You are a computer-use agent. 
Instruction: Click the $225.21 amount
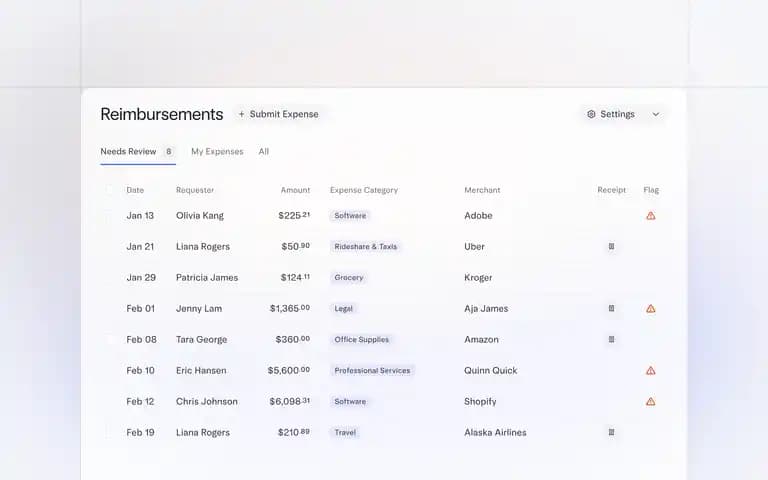[x=294, y=216]
